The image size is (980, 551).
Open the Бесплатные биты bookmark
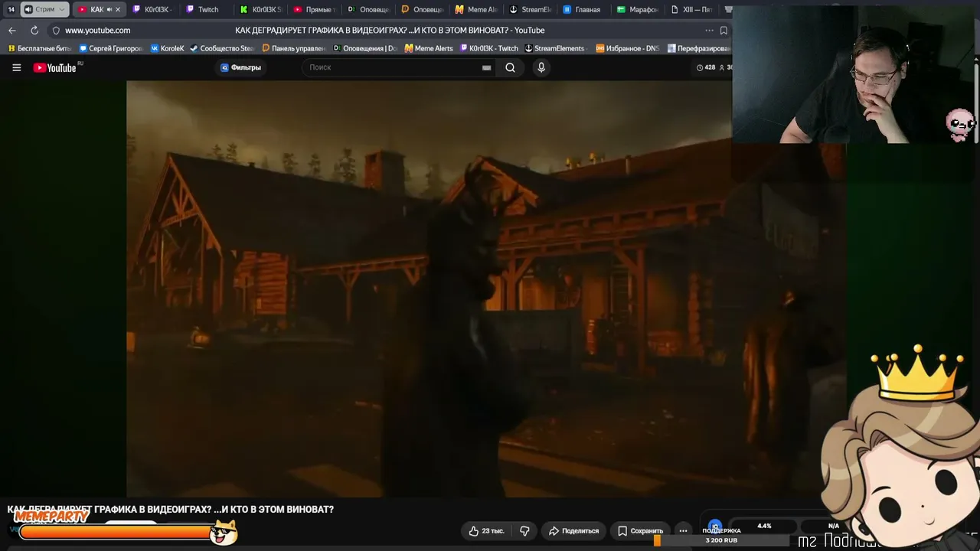pyautogui.click(x=40, y=48)
